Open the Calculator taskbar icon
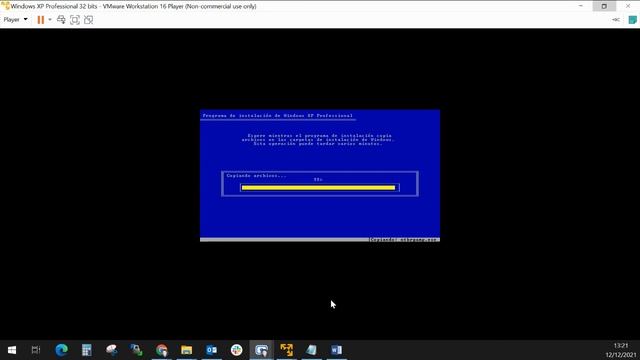The image size is (640, 360). [87, 350]
